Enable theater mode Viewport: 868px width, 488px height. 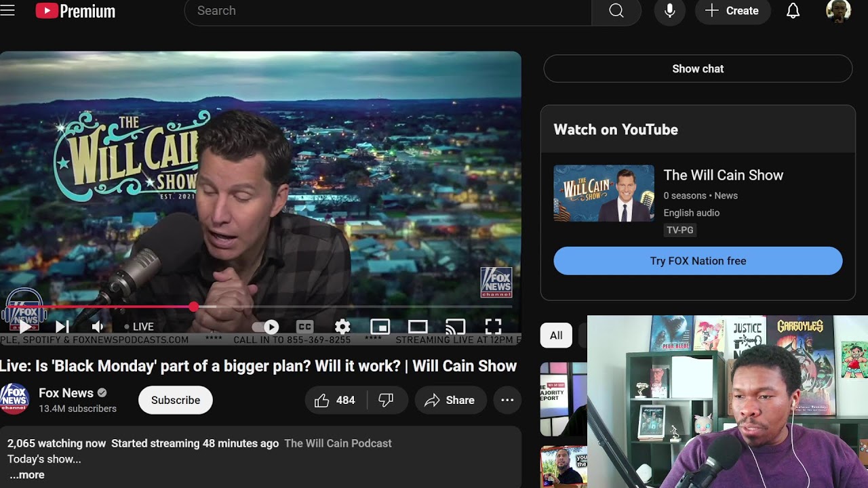click(x=418, y=327)
